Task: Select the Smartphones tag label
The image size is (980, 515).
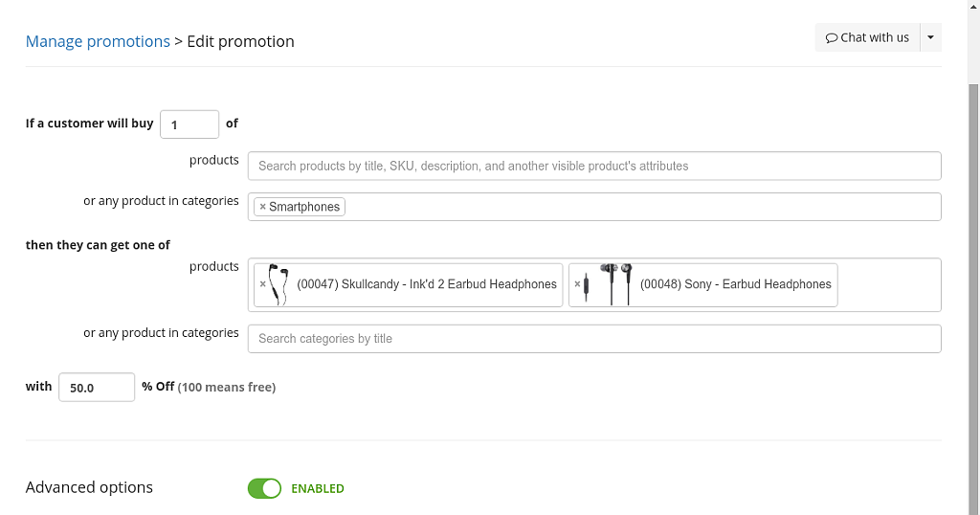Action: click(x=304, y=207)
